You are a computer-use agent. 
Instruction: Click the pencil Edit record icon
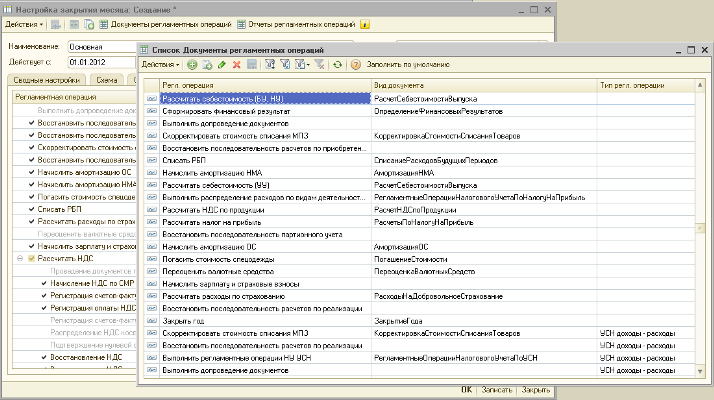222,64
